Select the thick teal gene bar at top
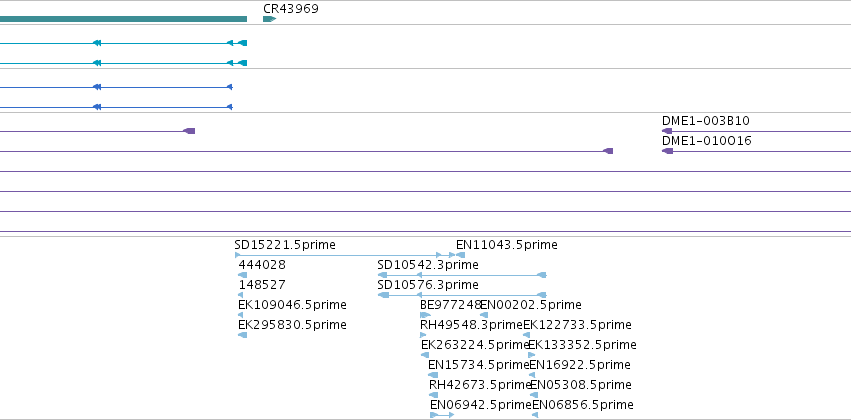851x420 pixels. (x=123, y=19)
